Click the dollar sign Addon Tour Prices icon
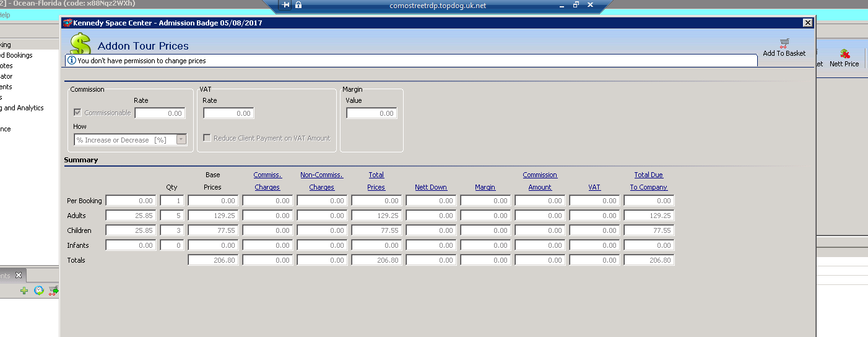The image size is (868, 337). click(80, 45)
